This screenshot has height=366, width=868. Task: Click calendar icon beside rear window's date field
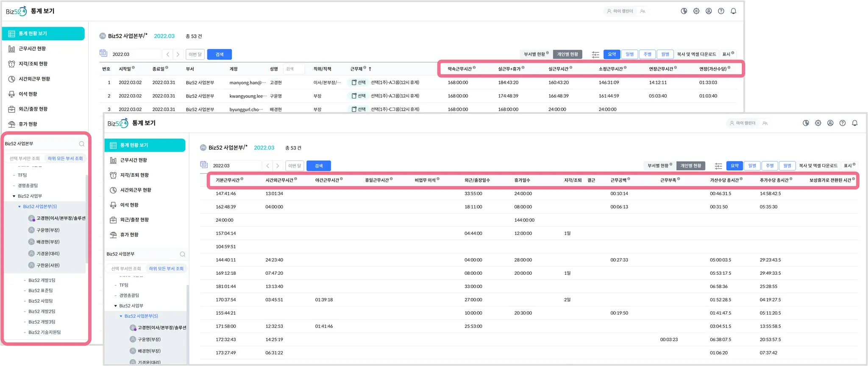click(103, 53)
